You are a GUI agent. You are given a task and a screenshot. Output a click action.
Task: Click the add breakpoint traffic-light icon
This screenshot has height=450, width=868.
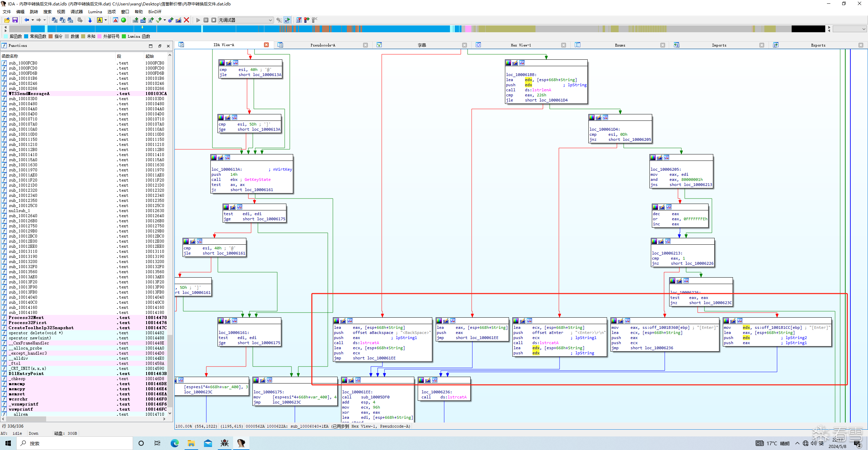[x=306, y=20]
